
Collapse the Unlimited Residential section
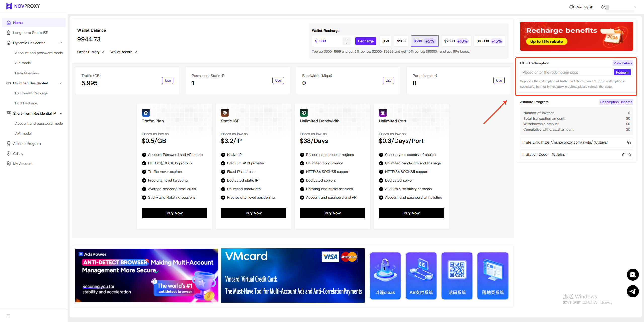click(x=61, y=83)
